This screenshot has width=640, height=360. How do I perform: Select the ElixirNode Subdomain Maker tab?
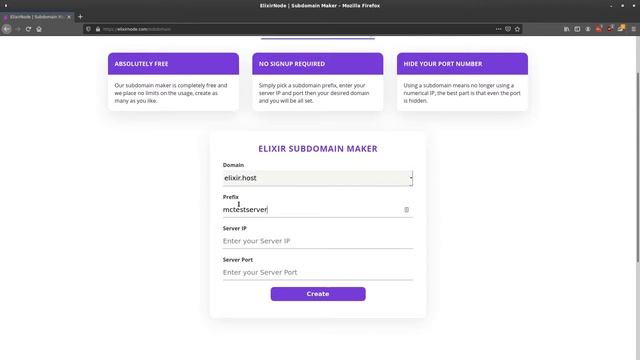(37, 17)
